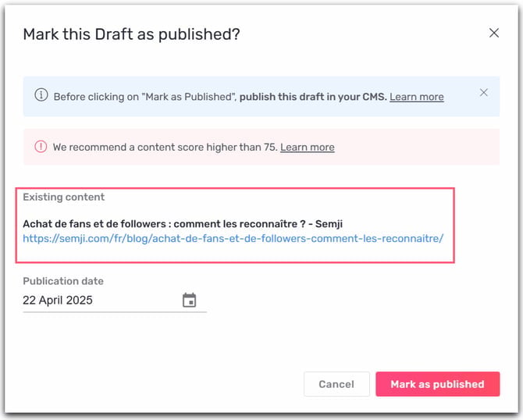Viewport: 523px width, 420px height.
Task: Click the blue info circle icon
Action: (x=41, y=95)
